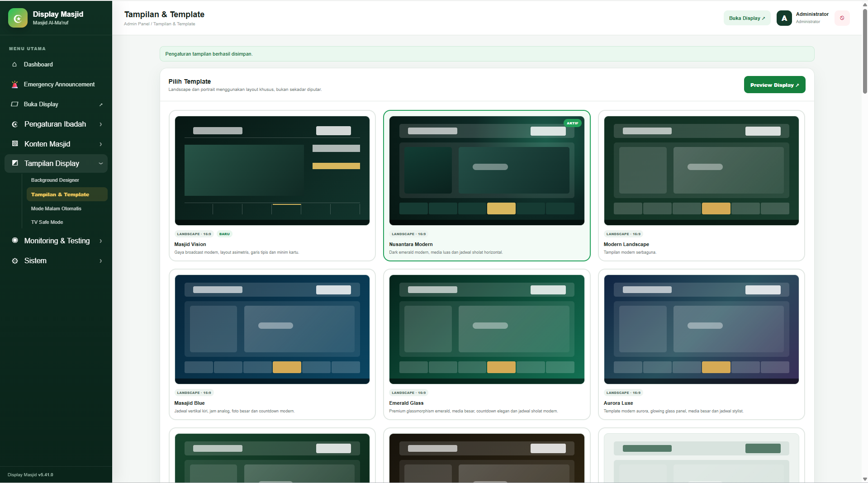Select the Aurora Luxe template thumbnail
868x483 pixels.
pyautogui.click(x=701, y=329)
